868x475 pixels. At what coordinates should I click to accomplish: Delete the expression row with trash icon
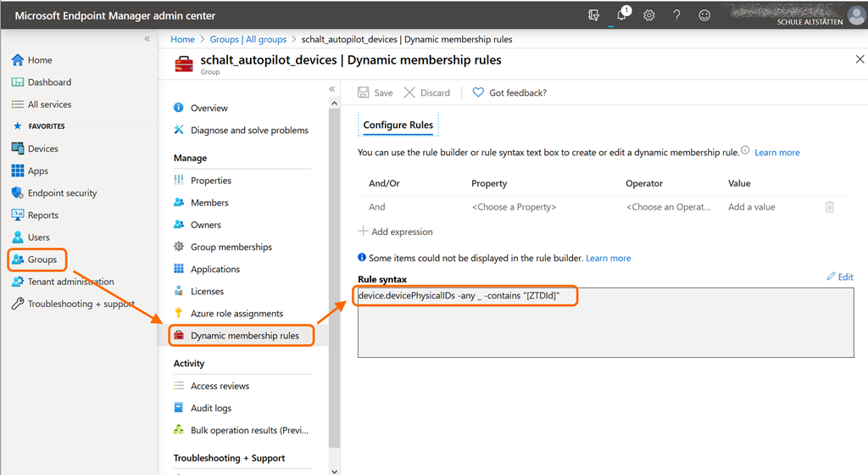pos(829,207)
